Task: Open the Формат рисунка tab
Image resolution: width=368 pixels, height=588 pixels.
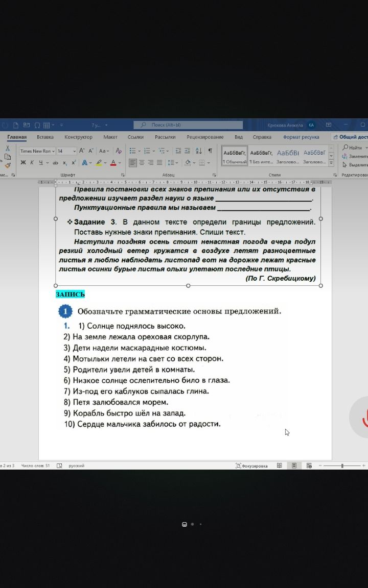Action: (x=301, y=137)
